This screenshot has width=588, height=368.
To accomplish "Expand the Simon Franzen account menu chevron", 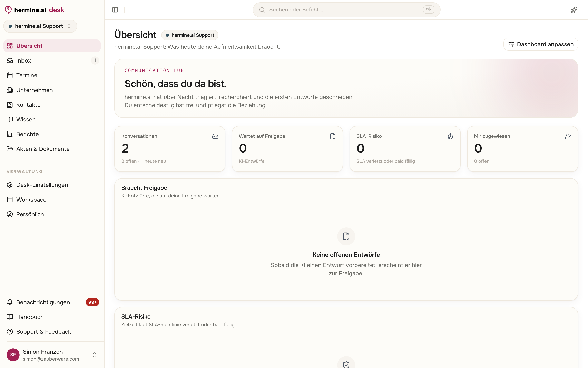I will [94, 355].
